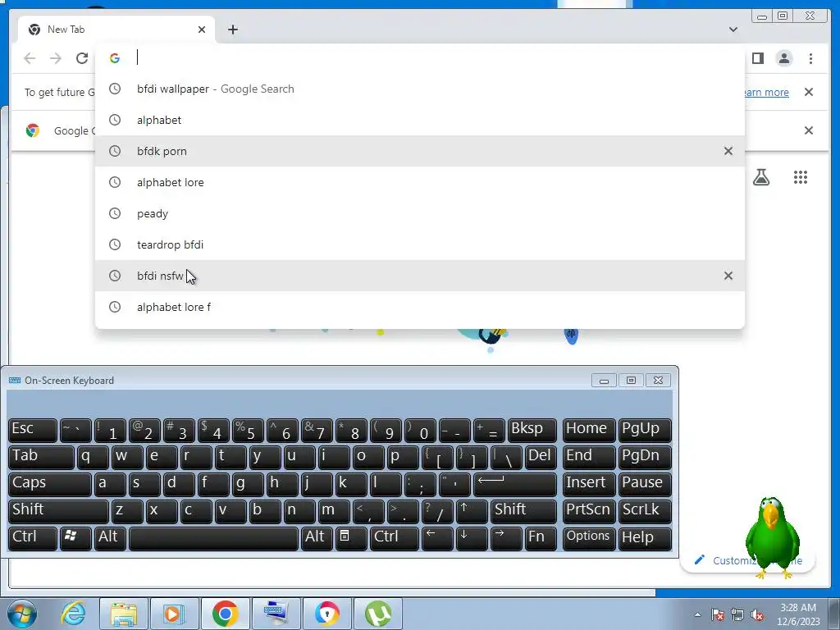The image size is (840, 630).
Task: Toggle Chrome's side panel icon
Action: (757, 58)
